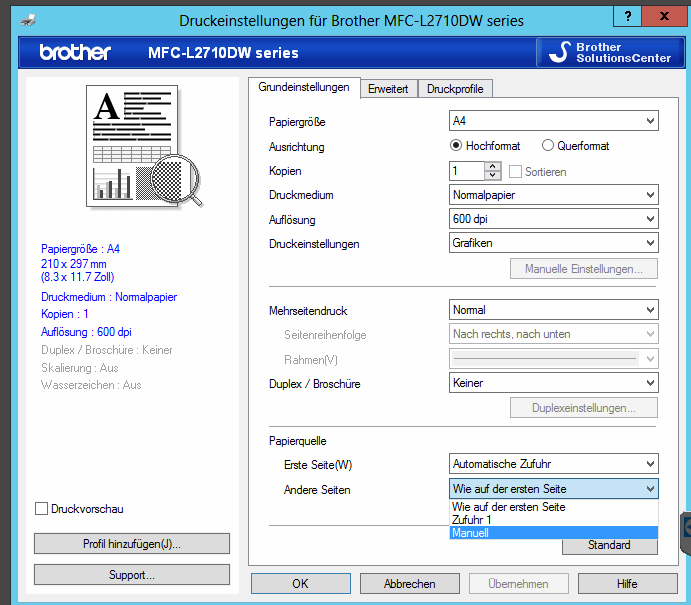Choose 'Wie auf der ersten Seite' list option

pos(554,507)
